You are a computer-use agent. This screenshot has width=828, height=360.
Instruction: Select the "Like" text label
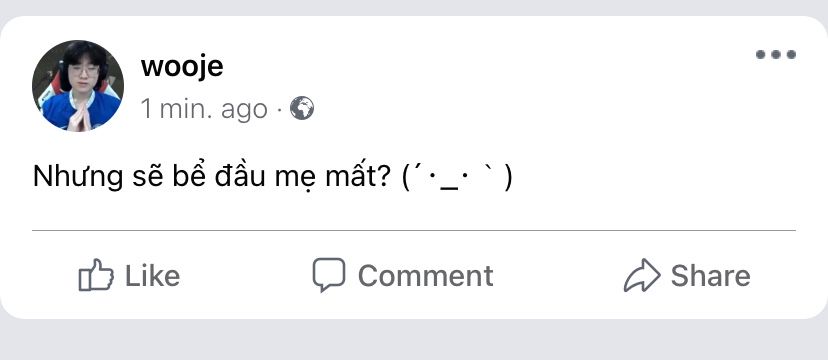[153, 276]
